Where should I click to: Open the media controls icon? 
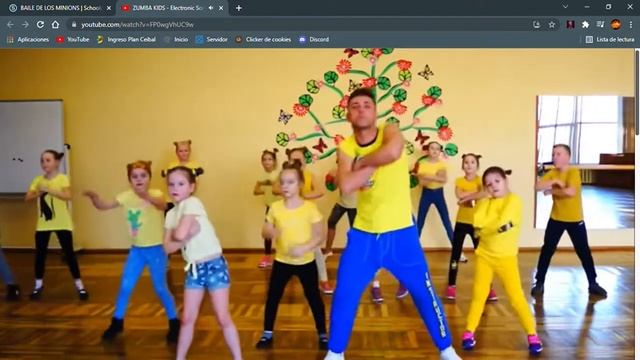(x=600, y=24)
